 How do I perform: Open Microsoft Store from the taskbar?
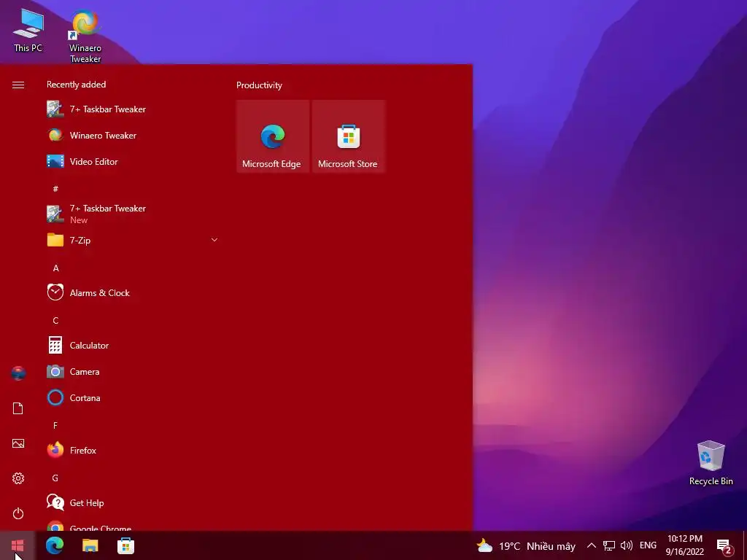125,545
